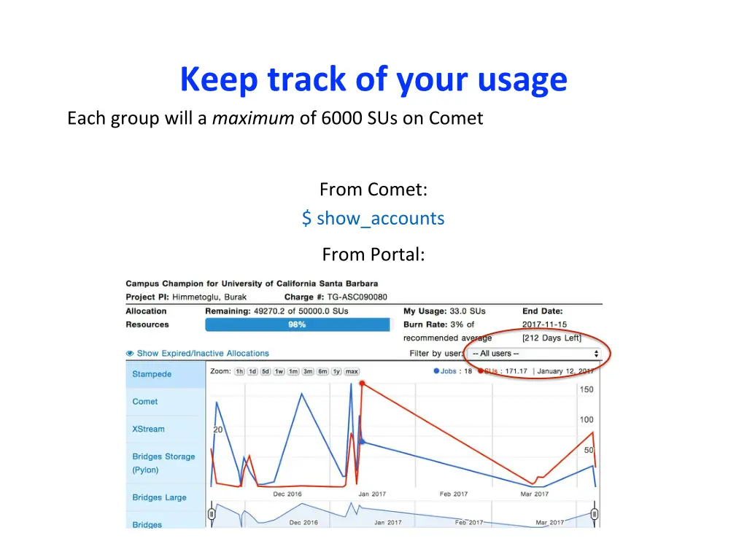
Task: Click the red SUs peak data point
Action: click(x=362, y=384)
